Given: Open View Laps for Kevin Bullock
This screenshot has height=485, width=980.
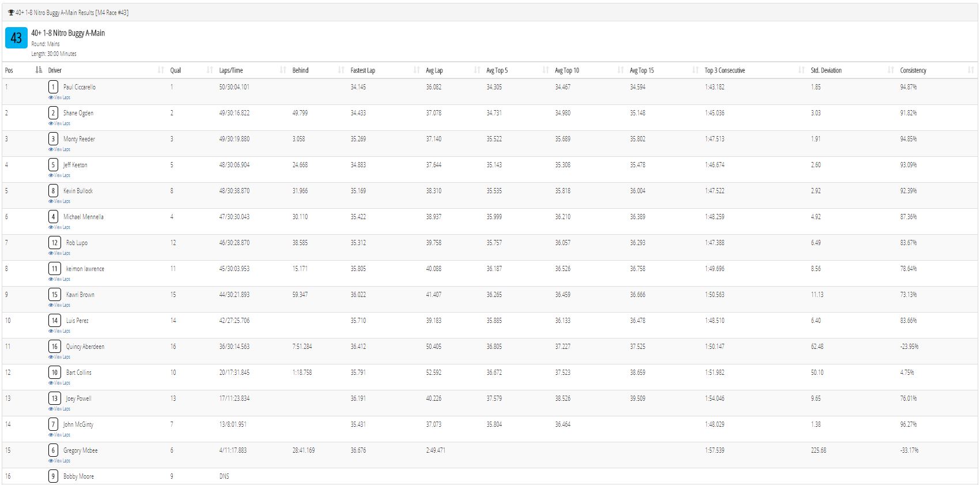Looking at the screenshot, I should coord(59,201).
